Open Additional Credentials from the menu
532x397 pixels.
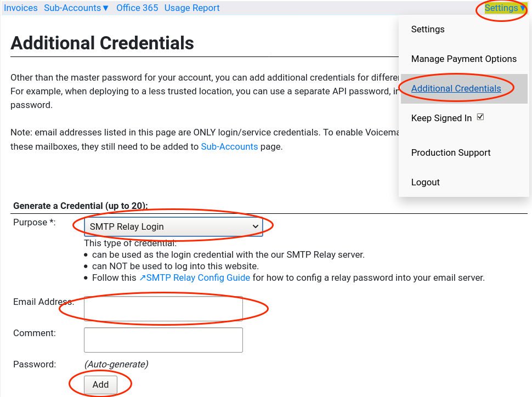tap(456, 89)
